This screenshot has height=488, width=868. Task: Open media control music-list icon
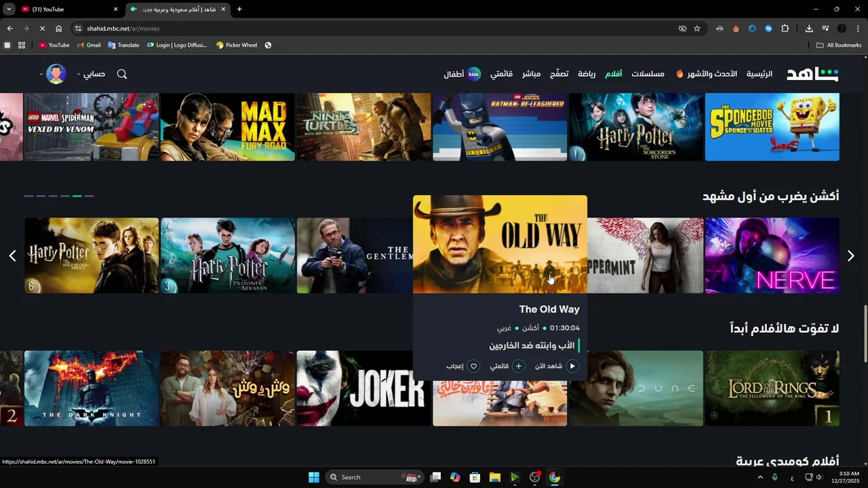point(825,28)
